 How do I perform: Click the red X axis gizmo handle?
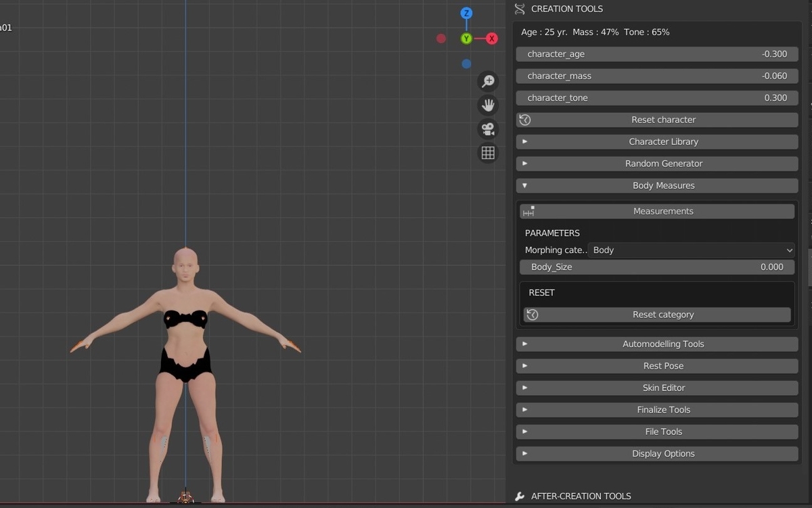(492, 39)
